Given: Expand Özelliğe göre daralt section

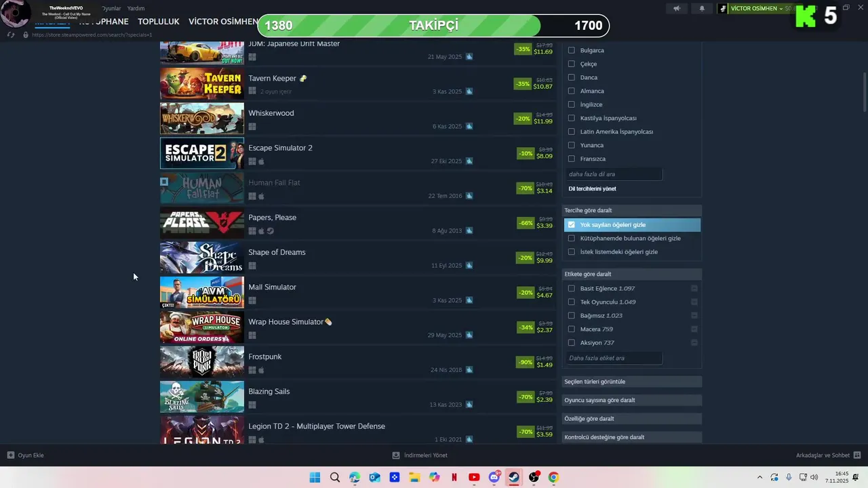Looking at the screenshot, I should click(x=632, y=419).
